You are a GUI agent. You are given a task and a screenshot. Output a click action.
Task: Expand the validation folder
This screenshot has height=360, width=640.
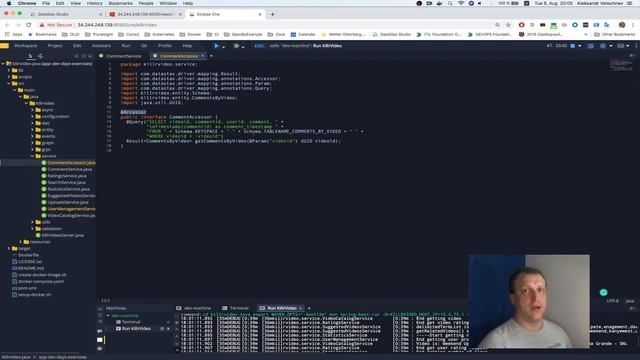32,229
